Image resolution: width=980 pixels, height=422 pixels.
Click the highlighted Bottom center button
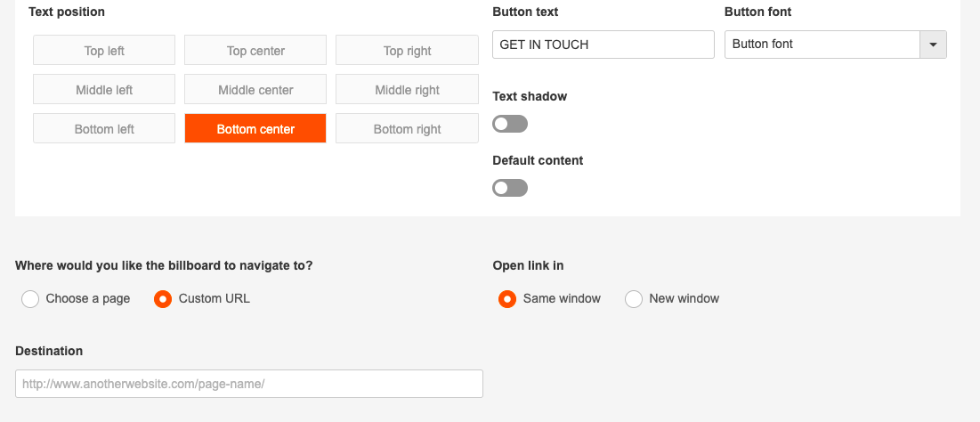point(255,129)
